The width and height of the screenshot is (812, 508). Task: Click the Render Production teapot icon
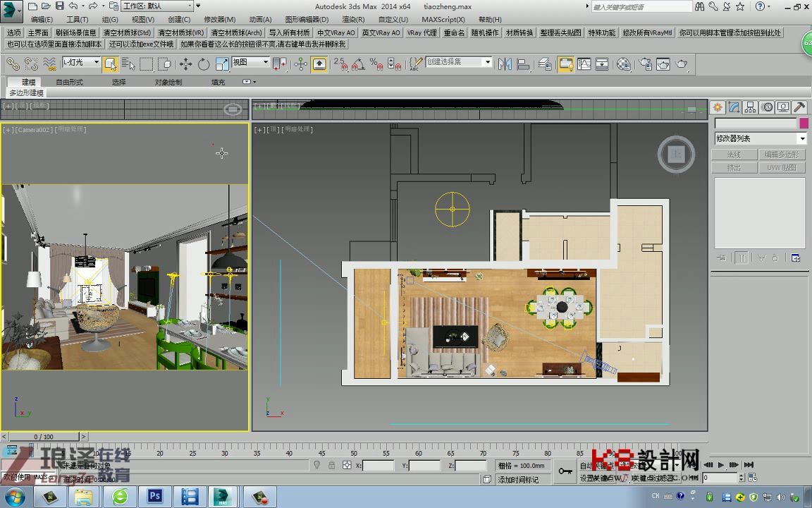pos(682,64)
